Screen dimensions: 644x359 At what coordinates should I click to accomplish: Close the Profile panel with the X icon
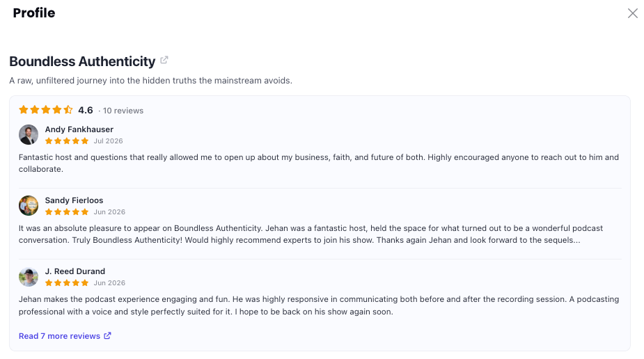click(632, 13)
